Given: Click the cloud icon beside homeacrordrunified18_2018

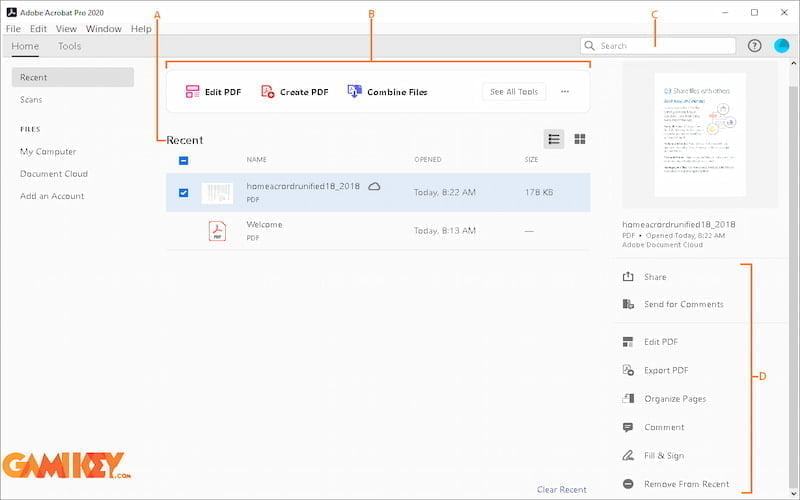Looking at the screenshot, I should (374, 187).
